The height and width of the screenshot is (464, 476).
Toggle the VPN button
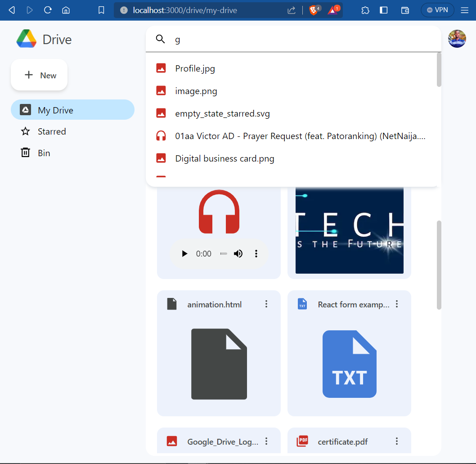click(x=437, y=10)
